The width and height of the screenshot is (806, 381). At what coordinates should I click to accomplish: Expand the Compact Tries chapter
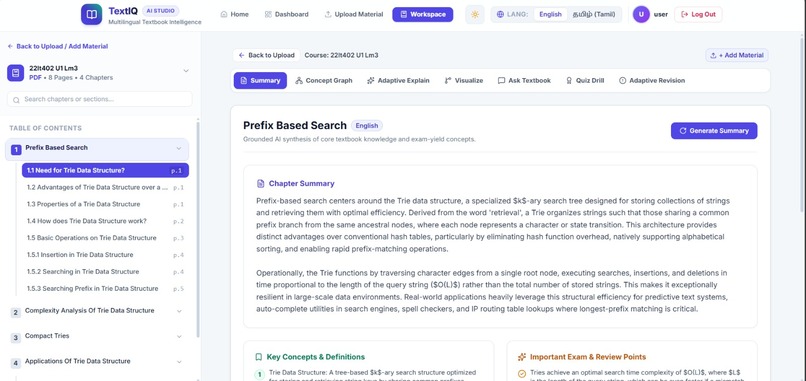179,336
